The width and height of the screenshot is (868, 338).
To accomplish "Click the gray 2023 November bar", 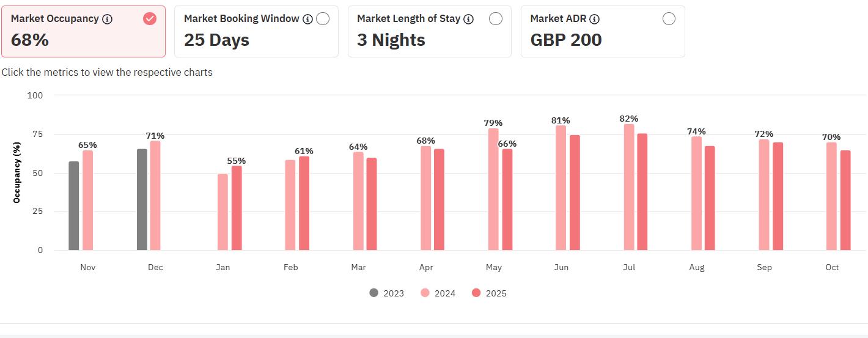I will point(74,206).
